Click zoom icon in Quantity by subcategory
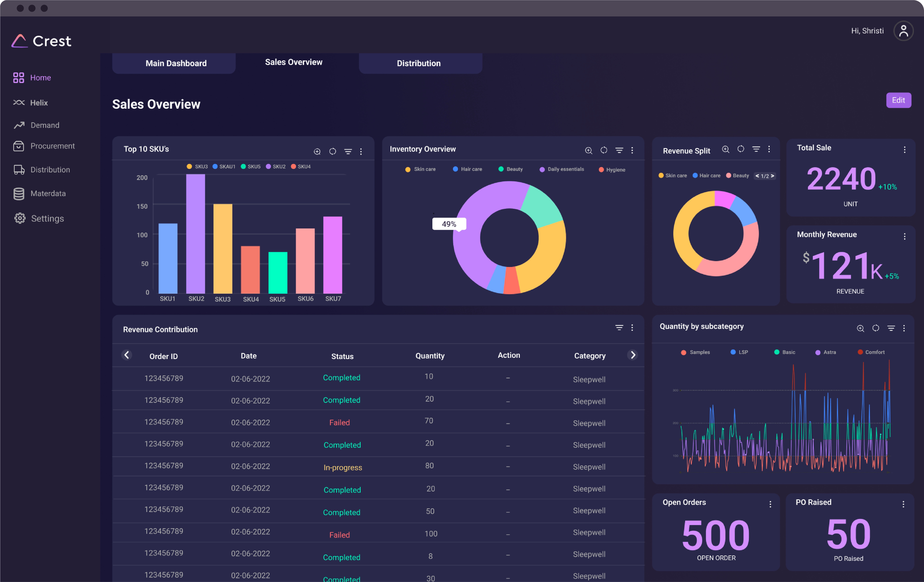This screenshot has width=924, height=582. pos(860,328)
